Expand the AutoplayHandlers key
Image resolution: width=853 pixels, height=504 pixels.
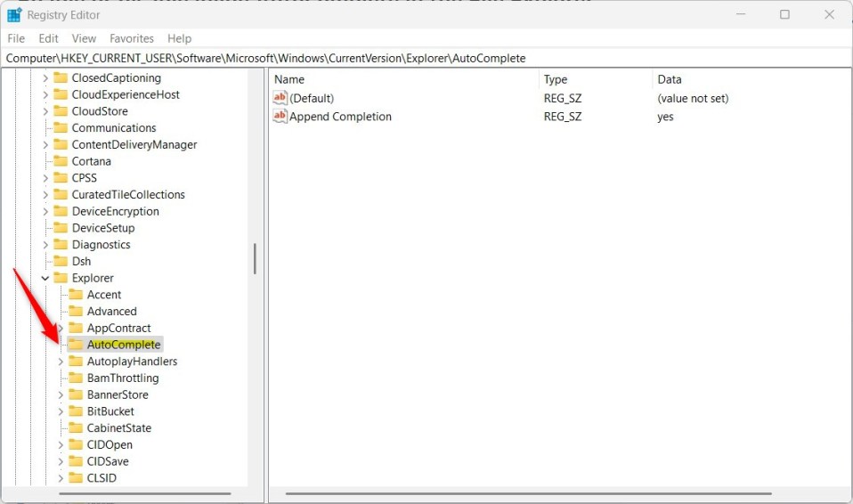(61, 362)
